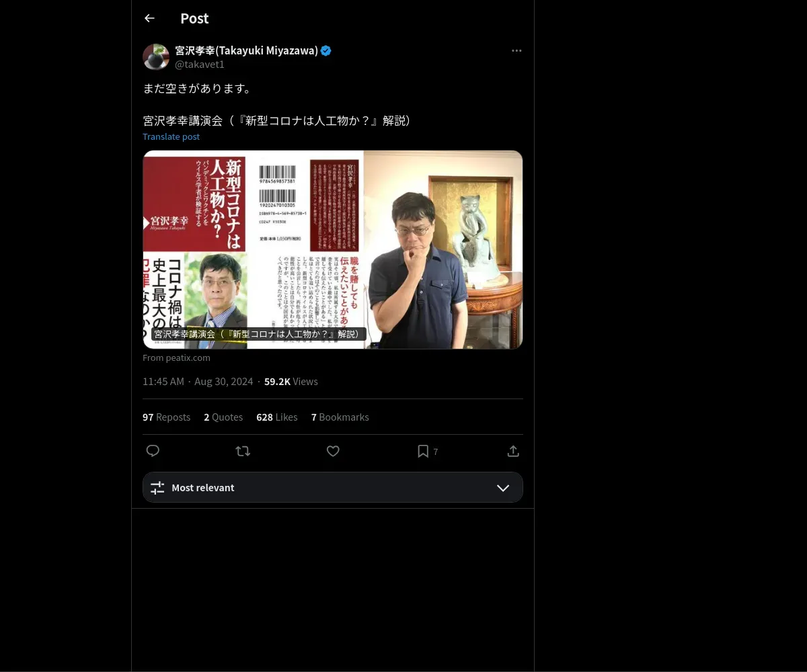Click the reply speech bubble icon
Viewport: 807px width, 672px height.
tap(153, 451)
